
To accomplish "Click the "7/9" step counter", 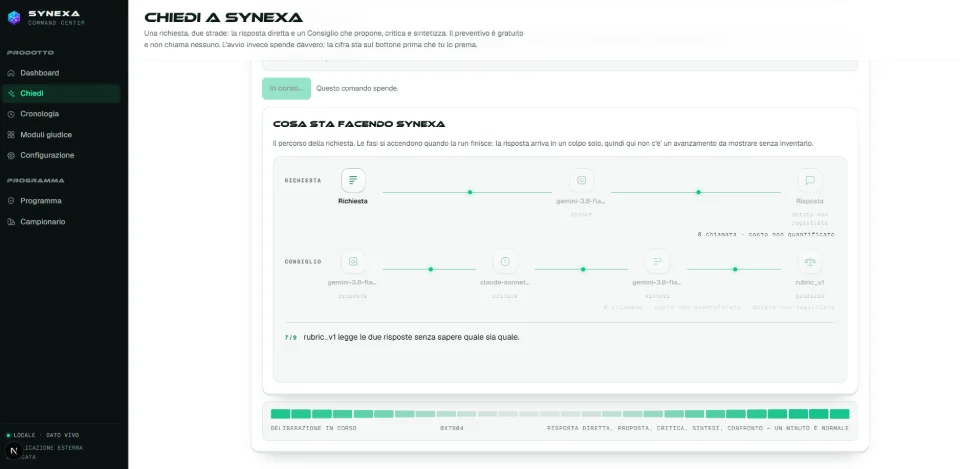I will (291, 337).
